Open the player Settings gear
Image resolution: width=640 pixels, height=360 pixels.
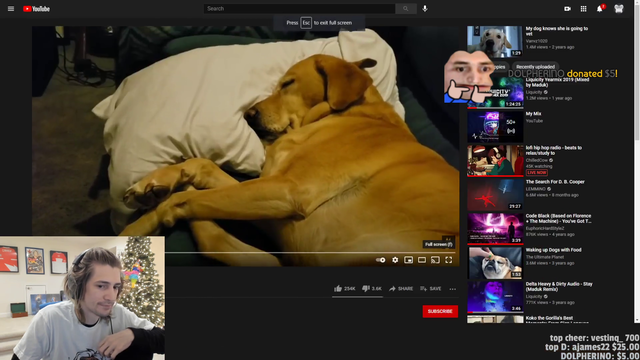click(x=395, y=260)
